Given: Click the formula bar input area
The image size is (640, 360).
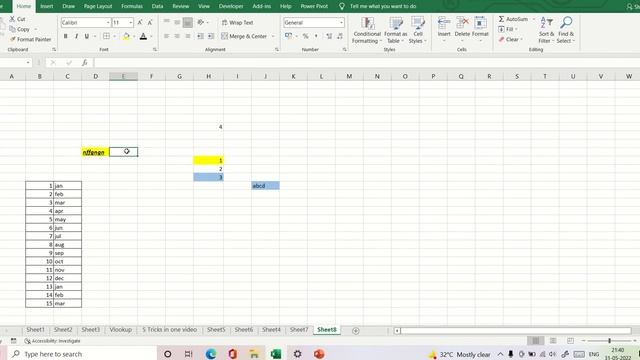Looking at the screenshot, I should click(x=367, y=62).
